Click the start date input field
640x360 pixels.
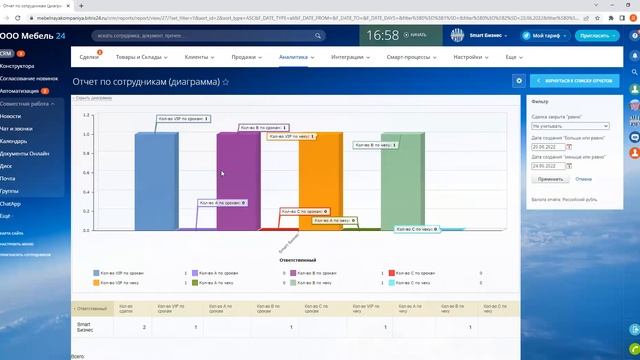tap(548, 147)
